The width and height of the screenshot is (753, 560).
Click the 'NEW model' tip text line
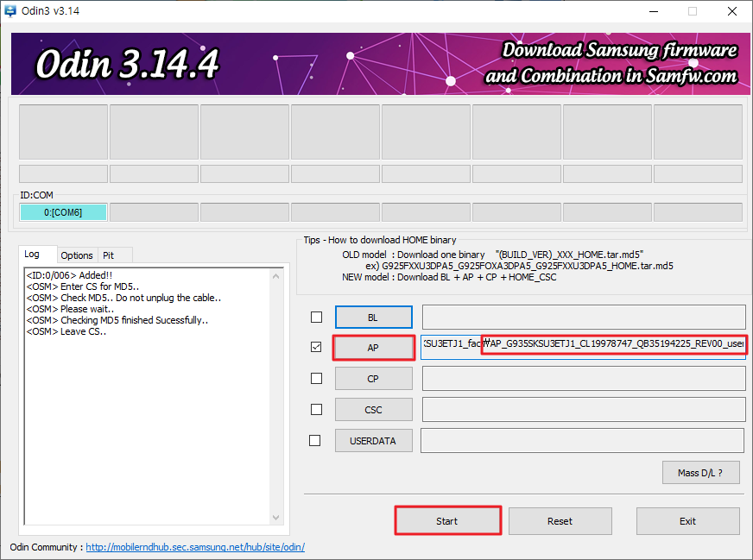[449, 277]
